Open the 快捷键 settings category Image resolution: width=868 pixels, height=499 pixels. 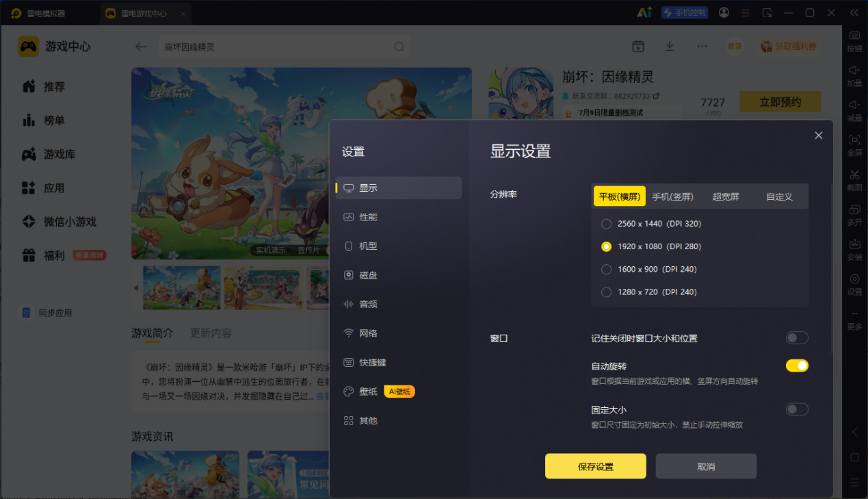(399, 362)
